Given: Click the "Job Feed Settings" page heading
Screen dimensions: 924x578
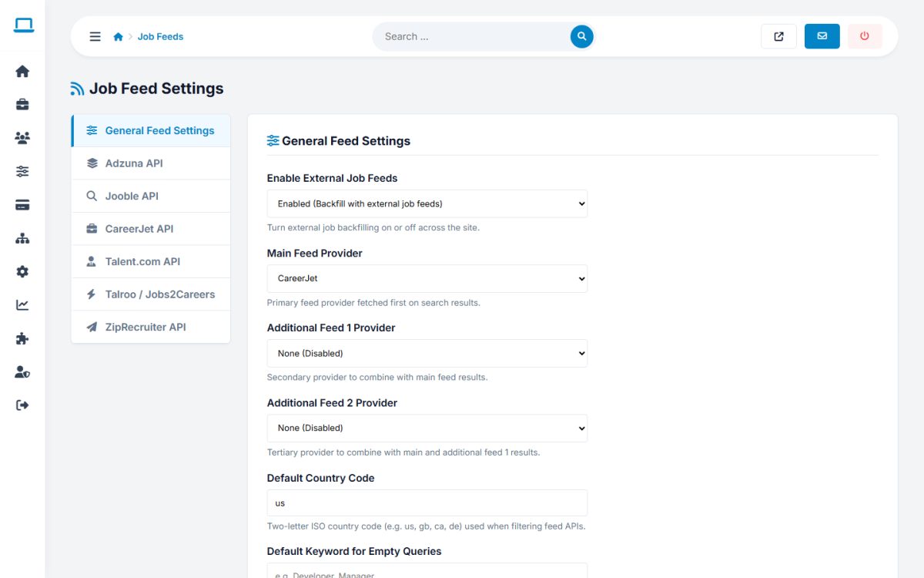Looking at the screenshot, I should click(x=156, y=89).
